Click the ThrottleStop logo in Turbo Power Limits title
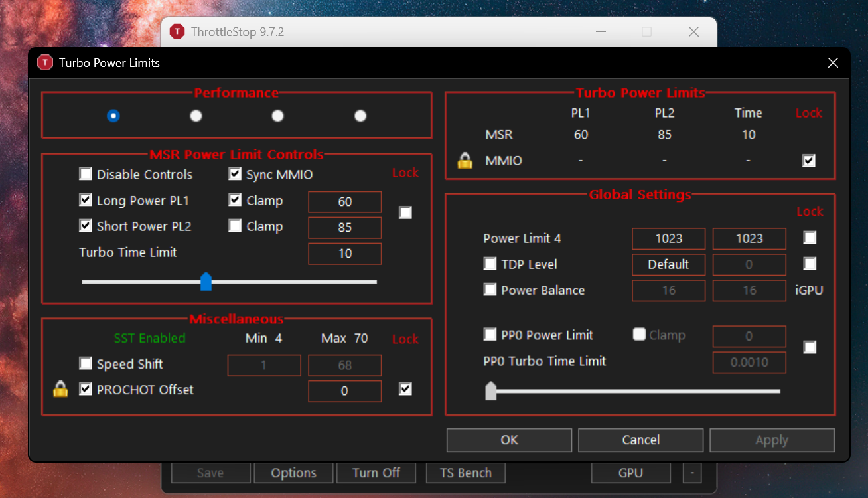 [x=44, y=62]
